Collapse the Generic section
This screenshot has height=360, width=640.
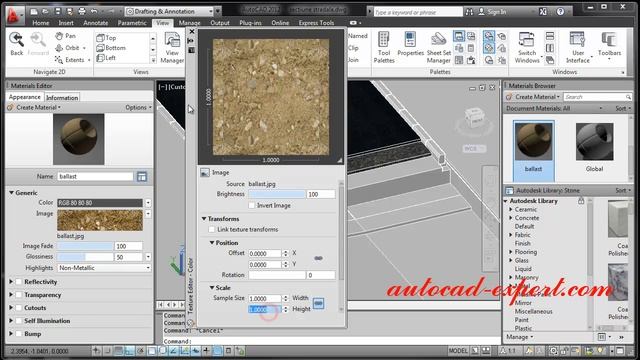click(11, 192)
